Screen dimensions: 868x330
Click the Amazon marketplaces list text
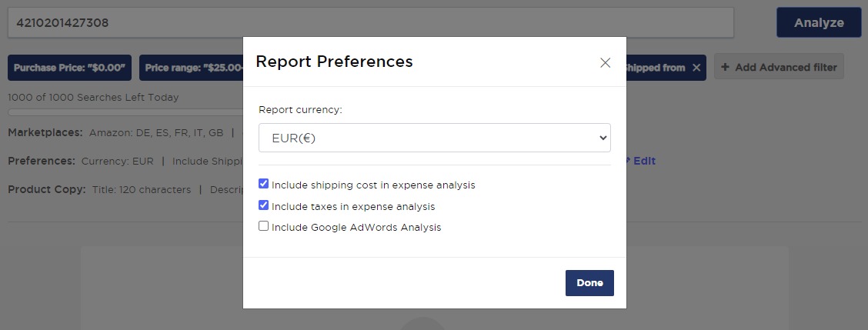pos(156,132)
